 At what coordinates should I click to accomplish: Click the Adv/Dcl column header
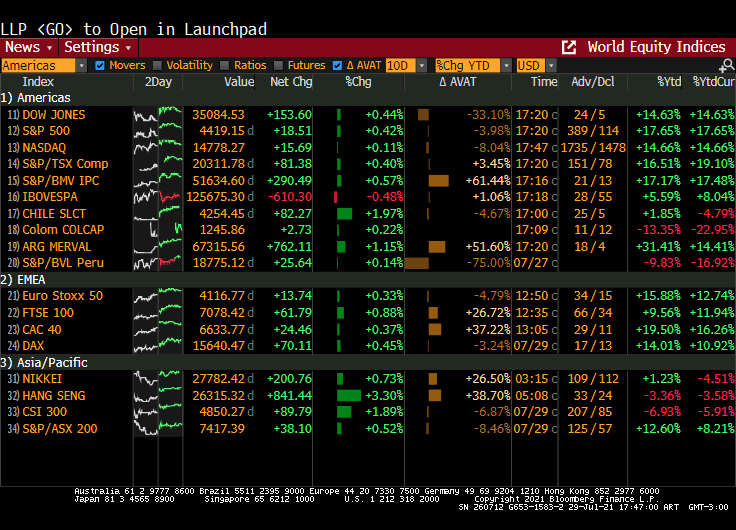click(593, 82)
